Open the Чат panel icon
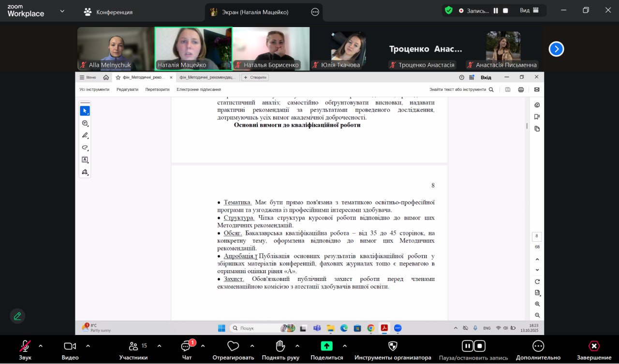 click(x=186, y=347)
